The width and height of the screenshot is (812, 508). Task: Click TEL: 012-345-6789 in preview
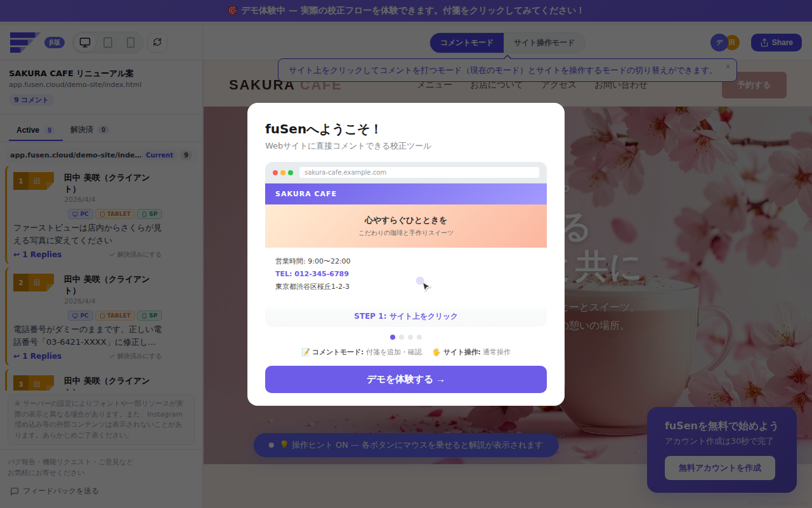[x=312, y=274]
